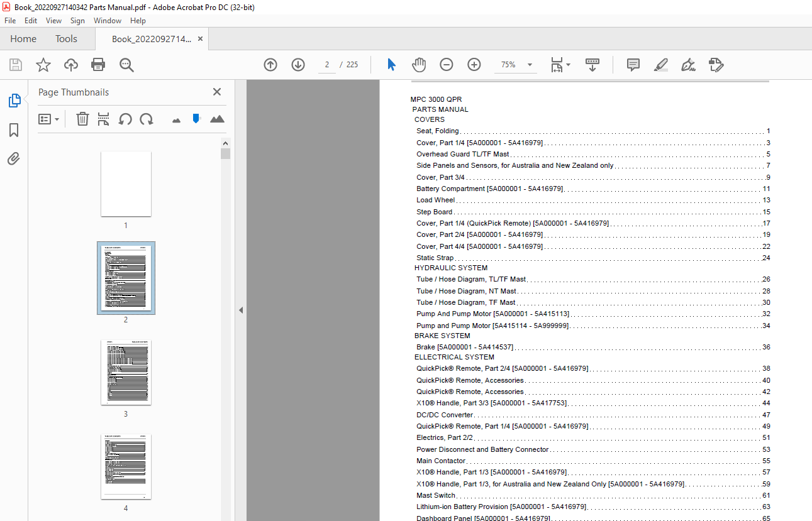Click the page number input field
Viewport: 812px width, 521px height.
(327, 65)
